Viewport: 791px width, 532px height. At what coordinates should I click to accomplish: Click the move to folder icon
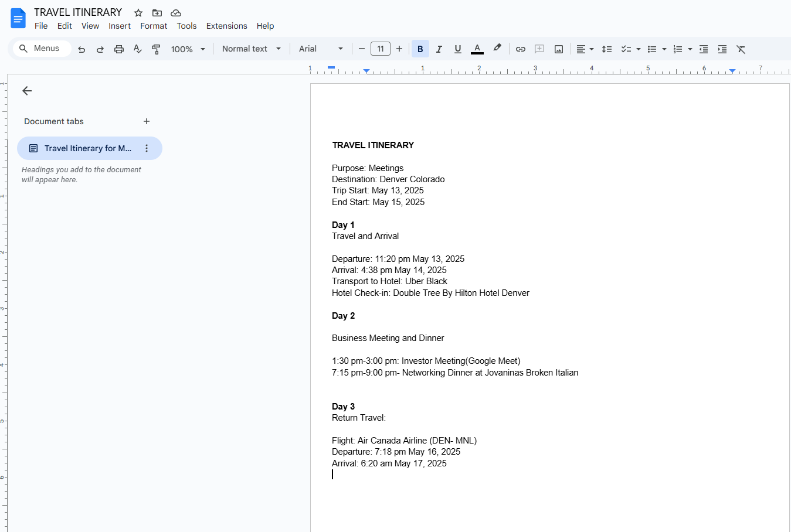click(x=157, y=13)
